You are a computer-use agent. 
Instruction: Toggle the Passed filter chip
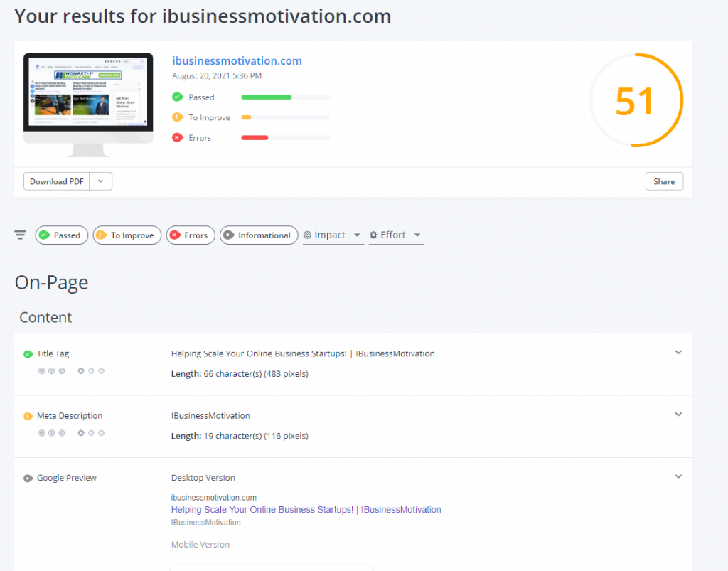[x=62, y=235]
